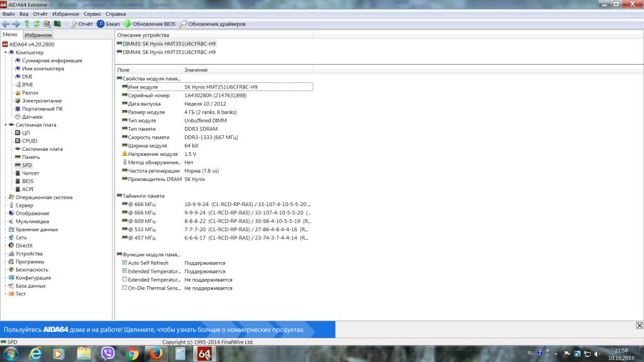Open the BIOS updates download button

tap(150, 24)
